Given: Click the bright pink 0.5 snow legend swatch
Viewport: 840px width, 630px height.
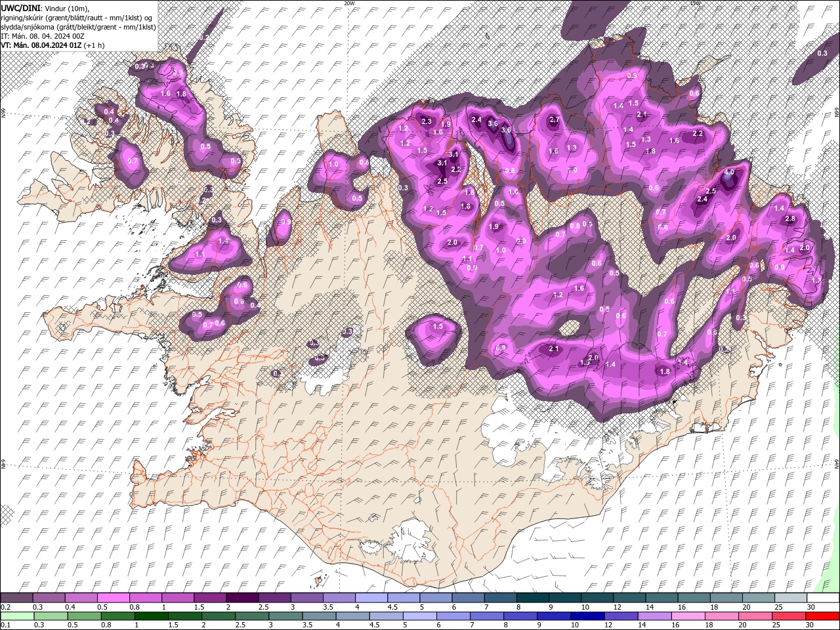Looking at the screenshot, I should (113, 598).
